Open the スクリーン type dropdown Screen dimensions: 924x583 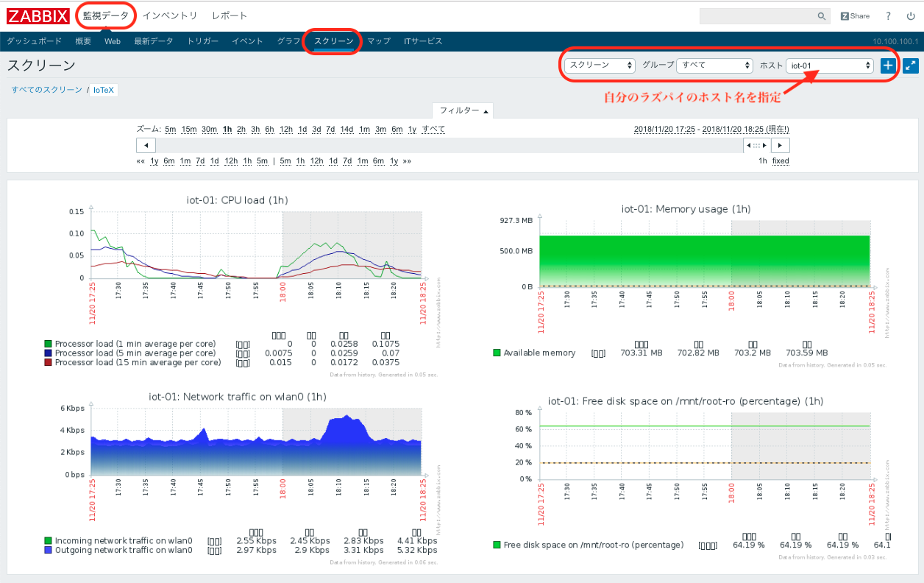click(x=600, y=66)
